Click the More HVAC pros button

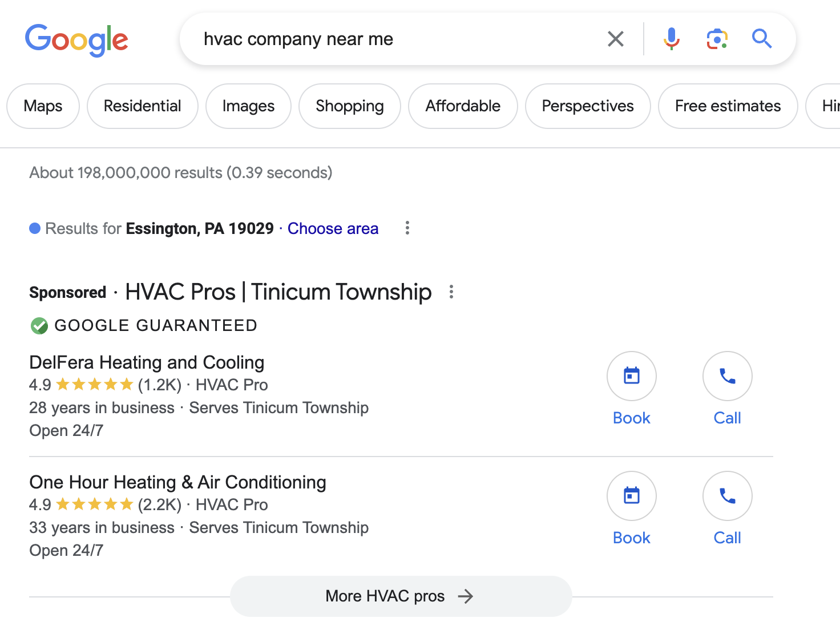coord(401,596)
